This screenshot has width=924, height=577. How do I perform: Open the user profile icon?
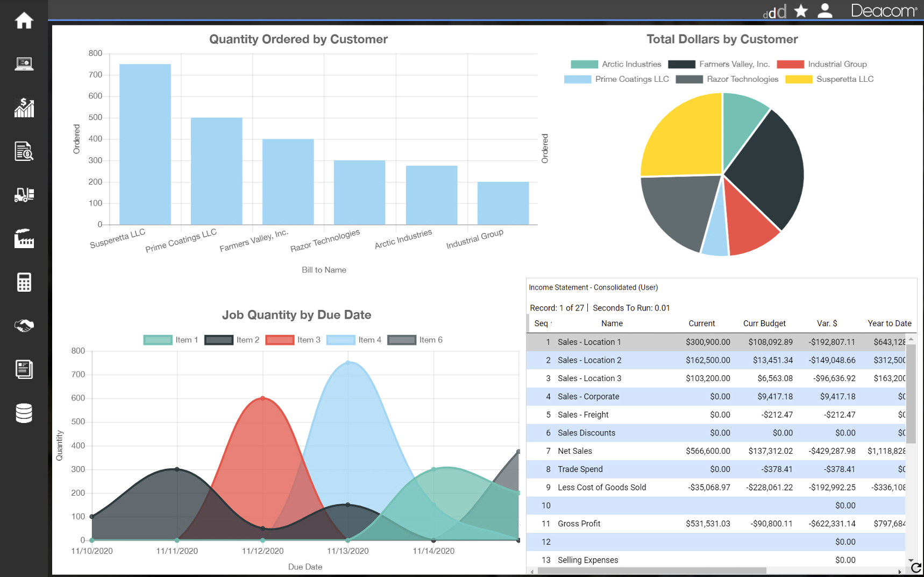[825, 11]
